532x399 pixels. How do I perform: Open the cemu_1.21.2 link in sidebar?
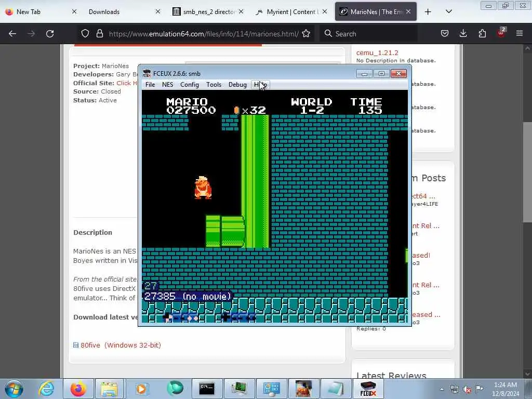[377, 52]
